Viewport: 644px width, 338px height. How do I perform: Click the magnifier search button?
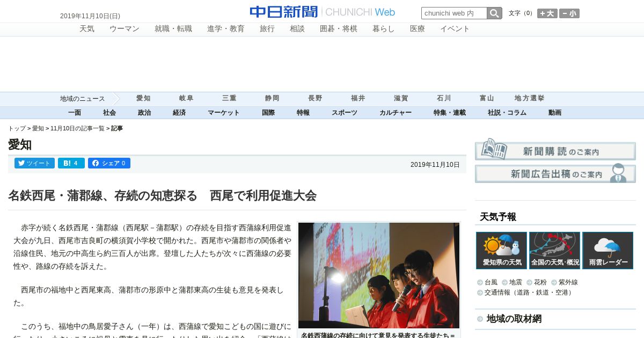pyautogui.click(x=494, y=13)
